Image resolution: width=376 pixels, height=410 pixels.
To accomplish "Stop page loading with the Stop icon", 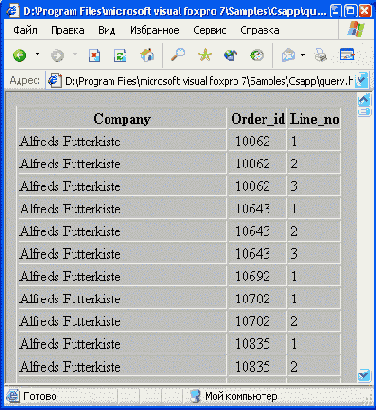I will 94,55.
